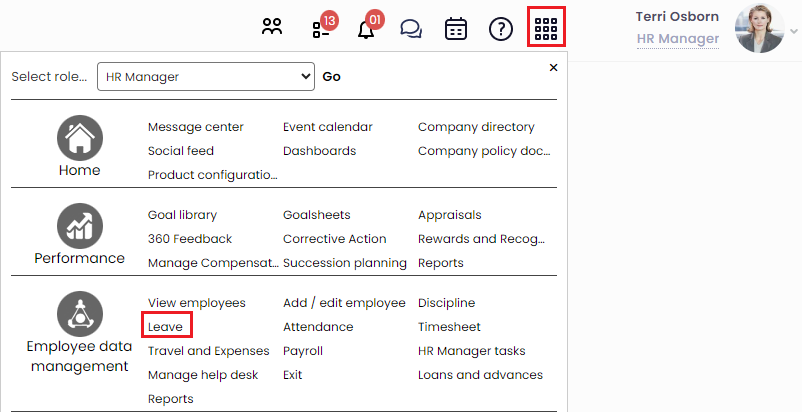Close the menu panel with X

(553, 67)
